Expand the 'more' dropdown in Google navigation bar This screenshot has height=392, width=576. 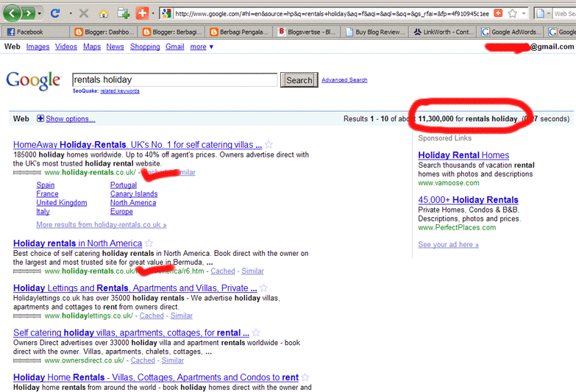pyautogui.click(x=202, y=46)
